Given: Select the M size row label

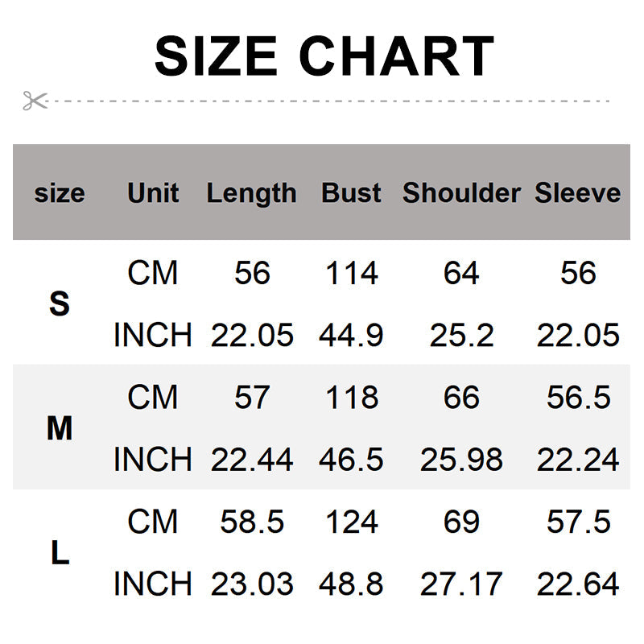Looking at the screenshot, I should tap(60, 429).
